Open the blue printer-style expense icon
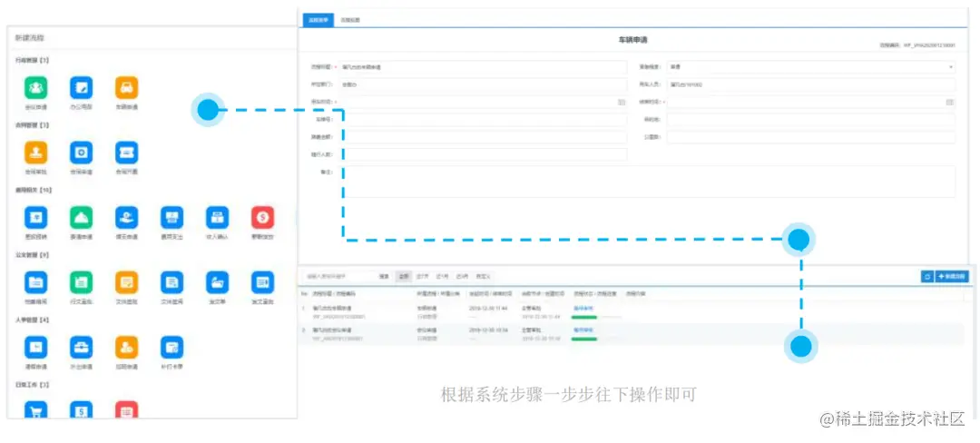 click(171, 218)
